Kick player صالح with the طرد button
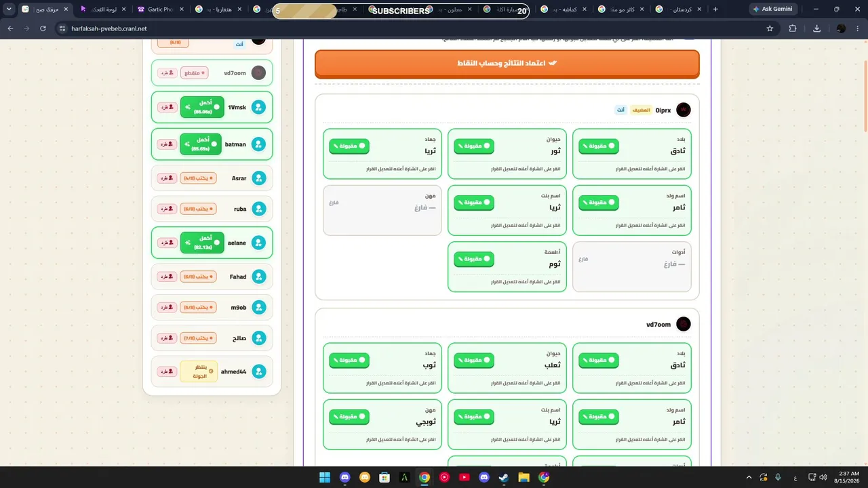 coord(166,338)
